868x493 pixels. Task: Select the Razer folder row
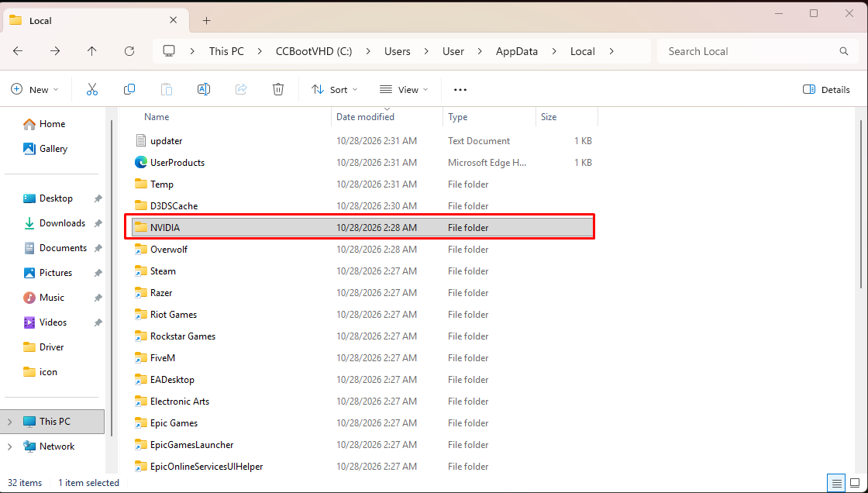(x=363, y=292)
